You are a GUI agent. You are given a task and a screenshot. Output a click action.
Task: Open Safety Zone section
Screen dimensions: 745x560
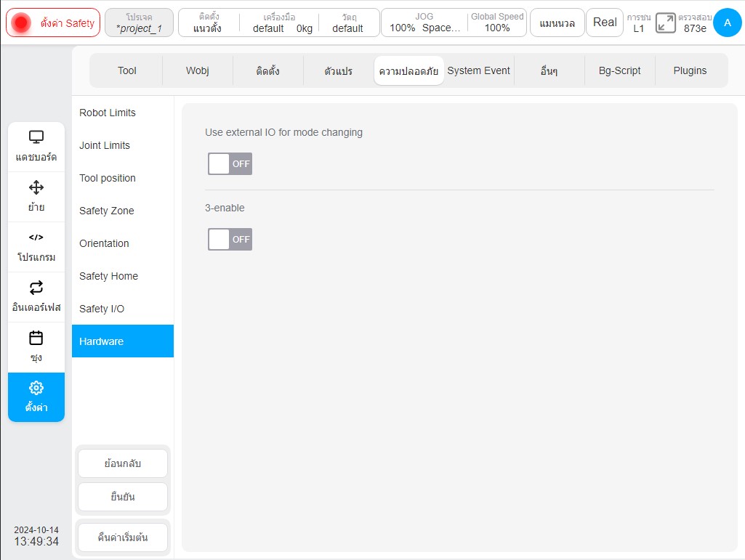click(x=123, y=211)
